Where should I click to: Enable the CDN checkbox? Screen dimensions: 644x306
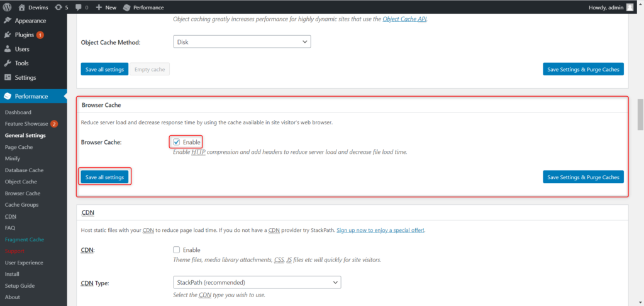pyautogui.click(x=177, y=250)
